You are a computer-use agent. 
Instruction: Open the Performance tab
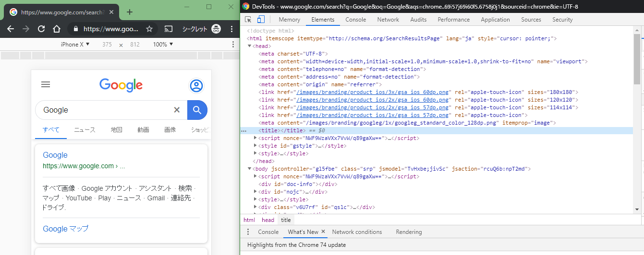[x=454, y=20]
